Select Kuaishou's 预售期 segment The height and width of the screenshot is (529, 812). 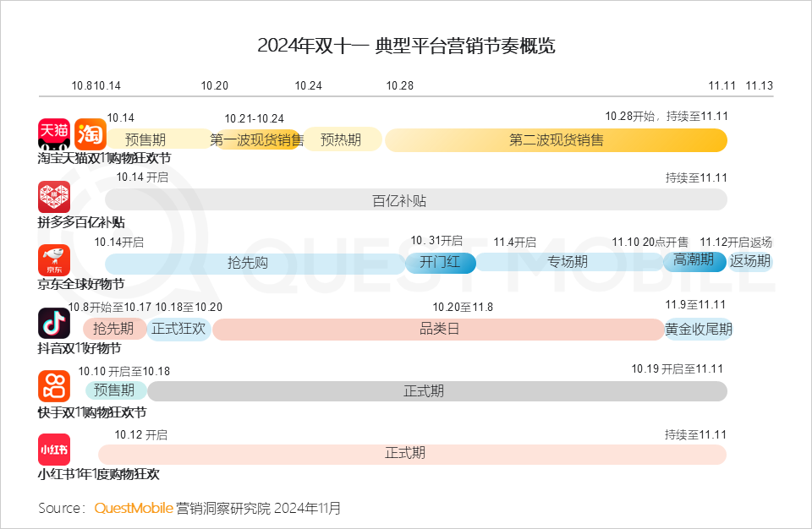click(115, 390)
